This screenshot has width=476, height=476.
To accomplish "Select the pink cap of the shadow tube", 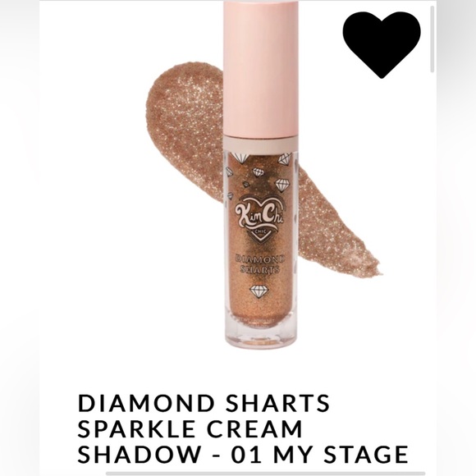I will pyautogui.click(x=260, y=68).
